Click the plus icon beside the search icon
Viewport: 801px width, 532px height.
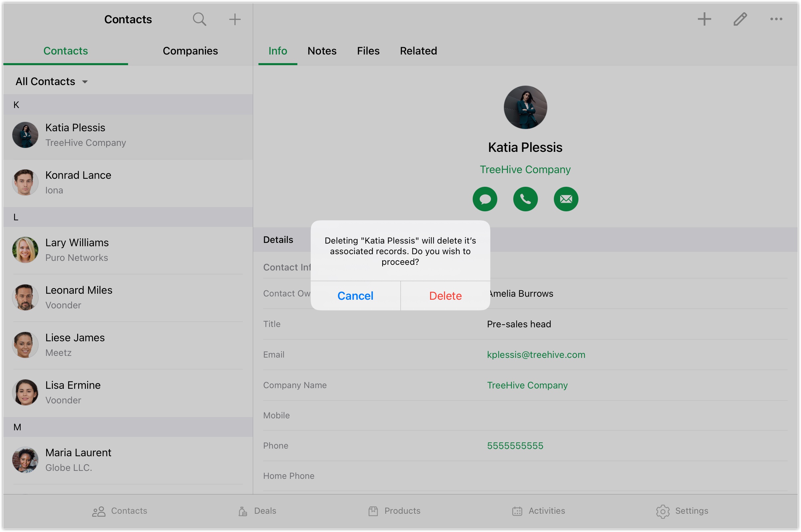pos(235,19)
